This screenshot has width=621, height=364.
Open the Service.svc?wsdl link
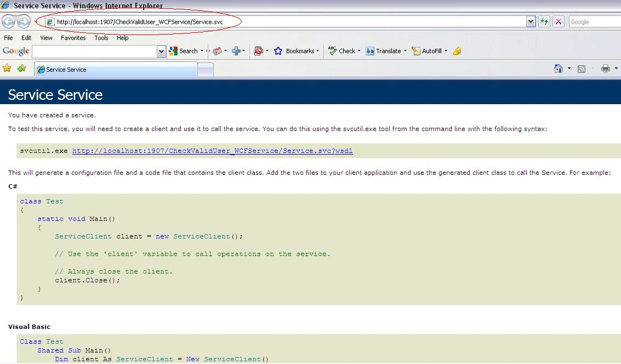tap(212, 151)
